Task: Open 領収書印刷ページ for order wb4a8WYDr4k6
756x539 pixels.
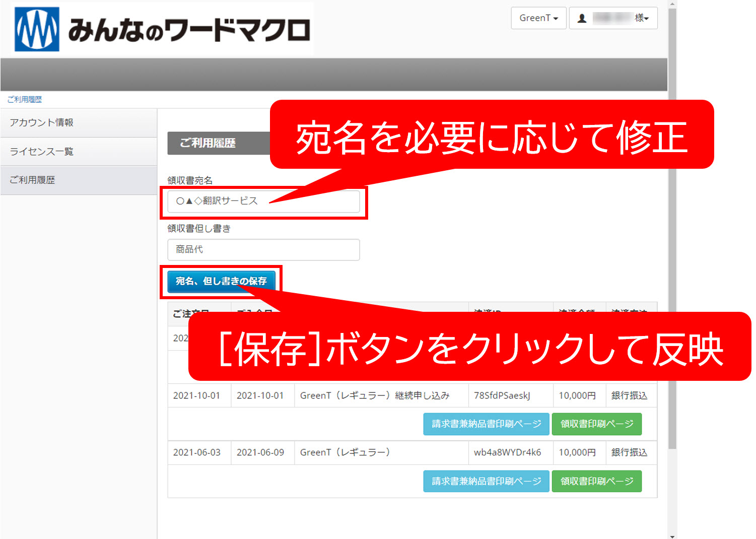Action: click(596, 482)
